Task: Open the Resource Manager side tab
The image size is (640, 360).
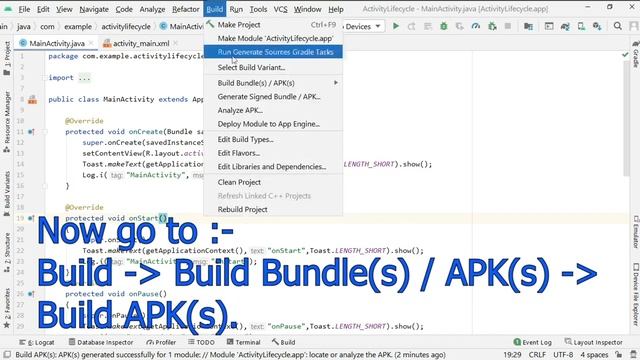Action: click(x=7, y=122)
